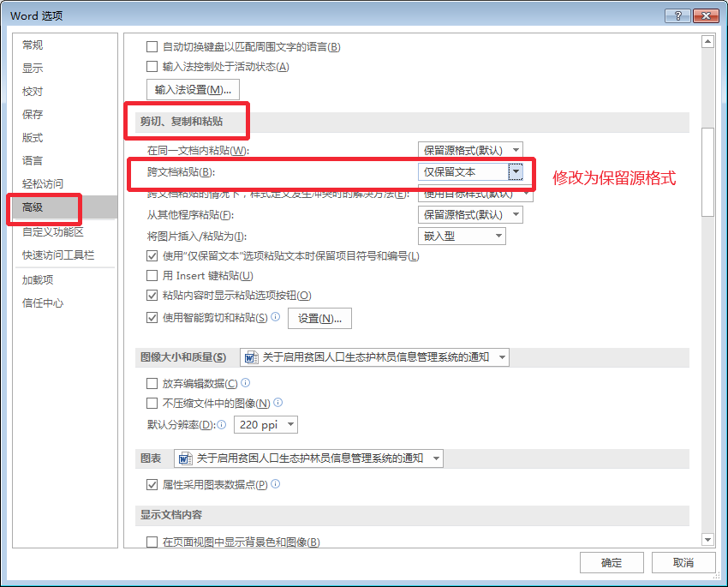
Task: Click the help question mark button
Action: [x=677, y=15]
